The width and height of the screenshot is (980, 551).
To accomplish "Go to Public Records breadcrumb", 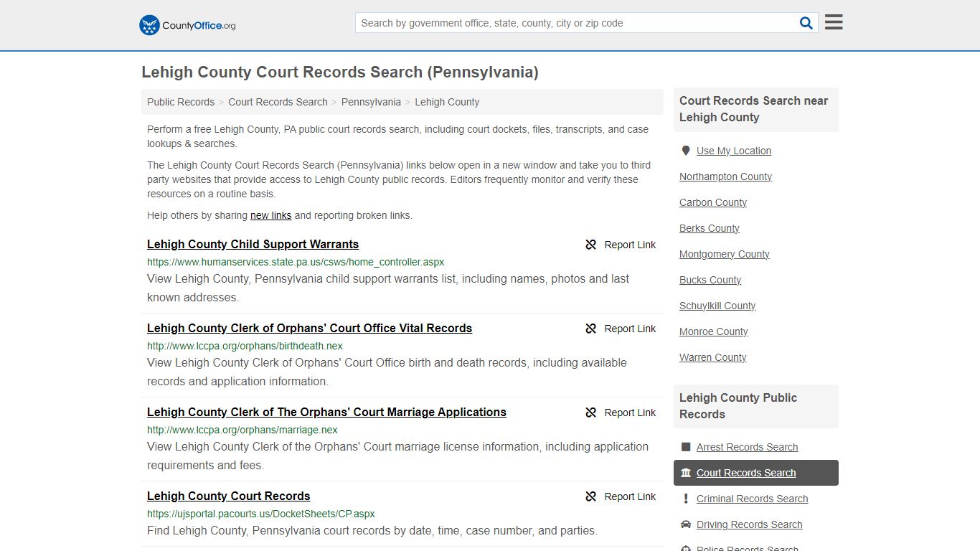I will point(181,102).
